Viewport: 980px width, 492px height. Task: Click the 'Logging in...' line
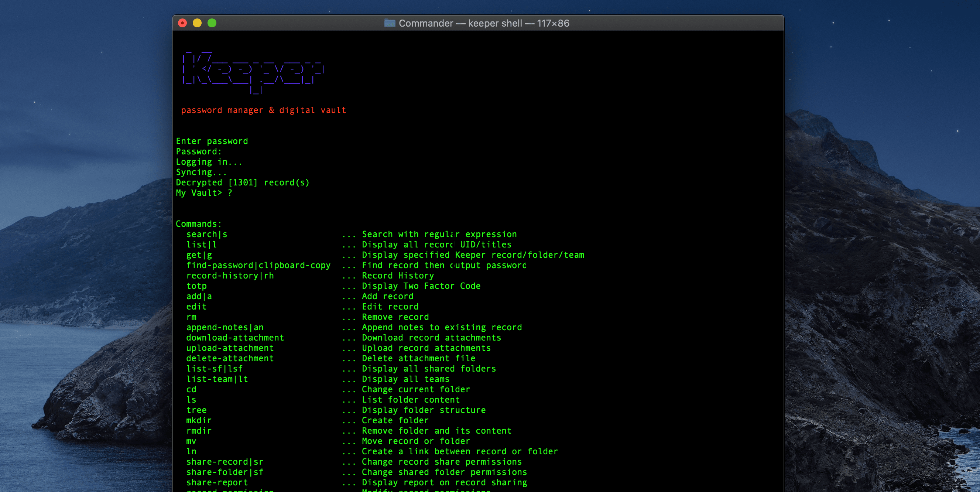209,162
